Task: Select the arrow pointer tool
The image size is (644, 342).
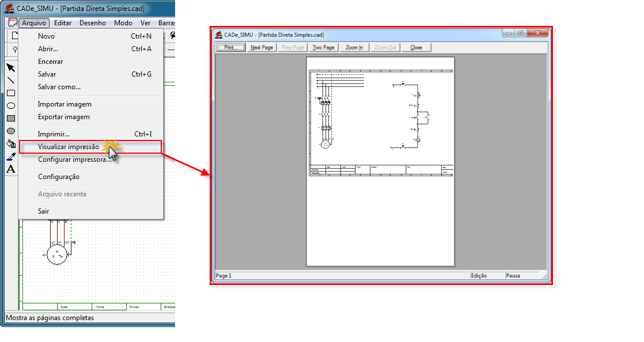Action: tap(10, 68)
